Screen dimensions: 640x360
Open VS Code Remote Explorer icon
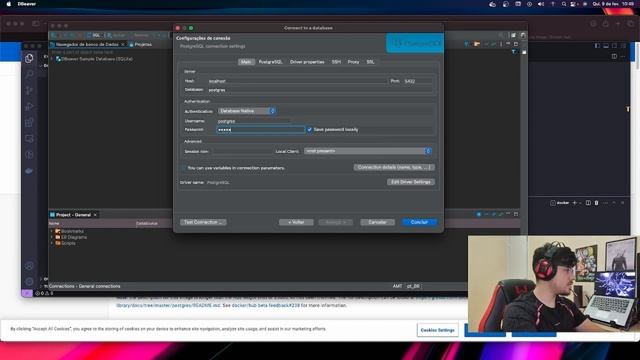[x=29, y=139]
